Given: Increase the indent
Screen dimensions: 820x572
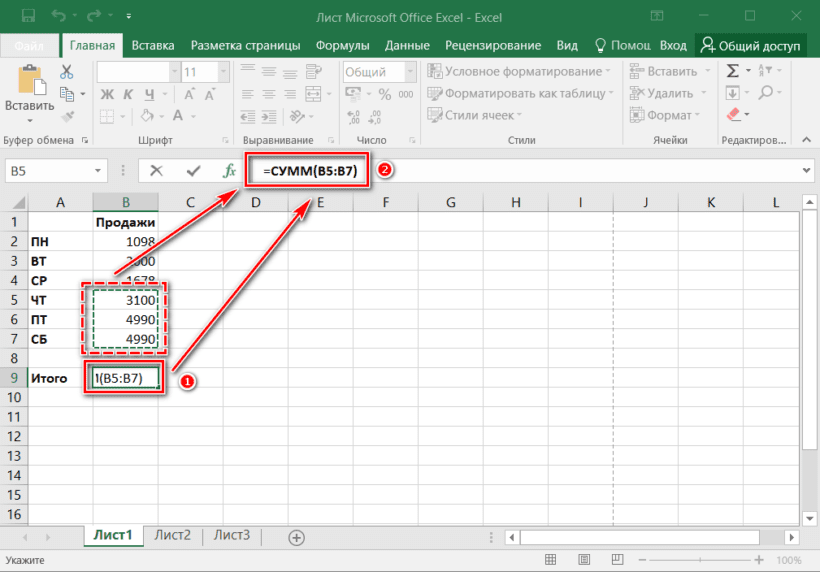Looking at the screenshot, I should 269,116.
